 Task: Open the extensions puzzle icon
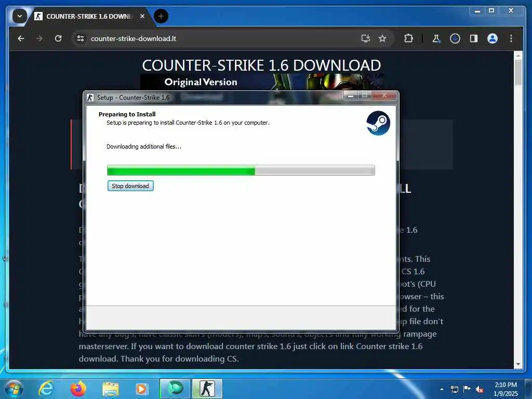[408, 38]
